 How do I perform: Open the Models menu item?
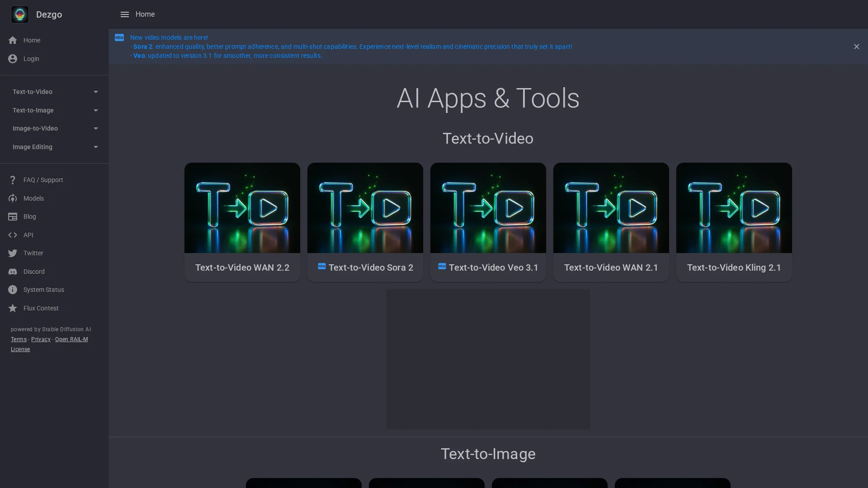click(33, 198)
